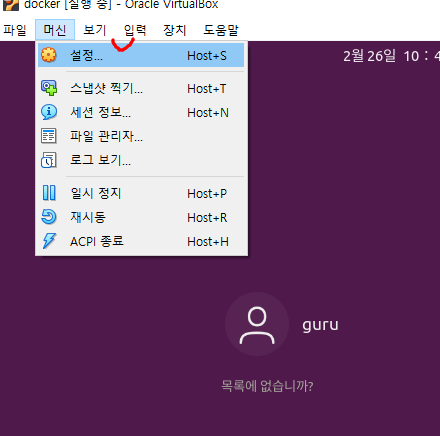Open the 파일 menu
This screenshot has height=436, width=440.
[x=15, y=30]
